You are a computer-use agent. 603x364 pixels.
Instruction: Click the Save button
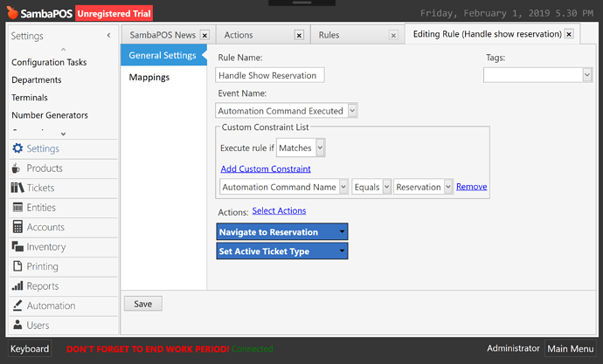[143, 304]
